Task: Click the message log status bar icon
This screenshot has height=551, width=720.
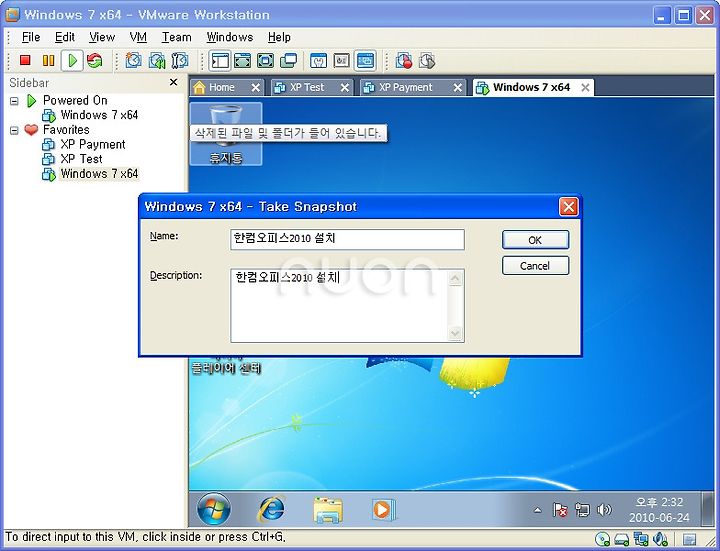Action: tap(689, 539)
